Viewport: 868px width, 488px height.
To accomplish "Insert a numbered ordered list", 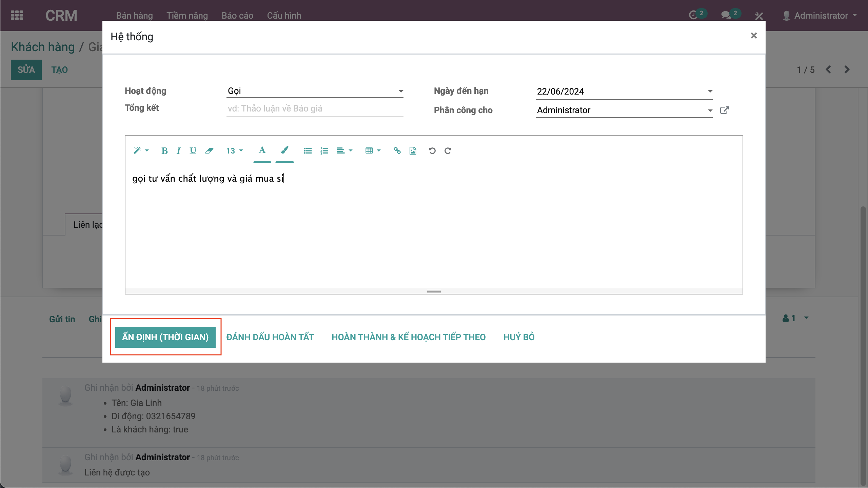I will tap(324, 151).
